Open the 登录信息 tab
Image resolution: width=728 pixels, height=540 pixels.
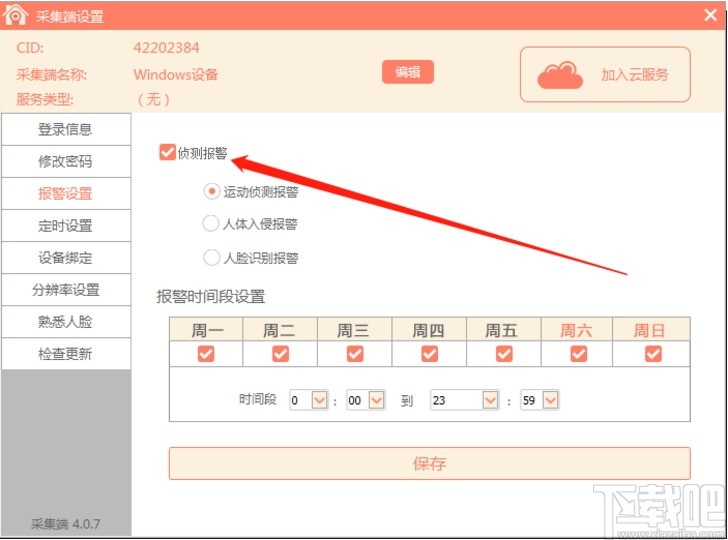pyautogui.click(x=65, y=129)
